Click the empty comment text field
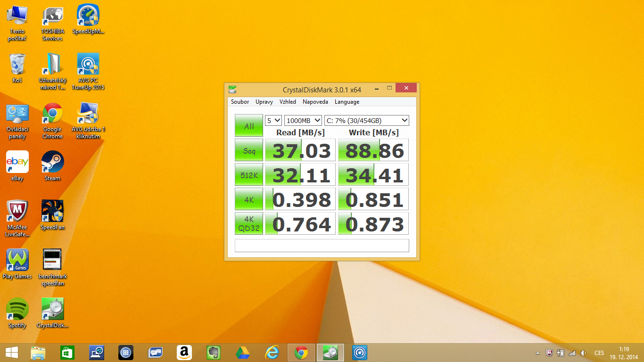This screenshot has width=644, height=362. [322, 246]
